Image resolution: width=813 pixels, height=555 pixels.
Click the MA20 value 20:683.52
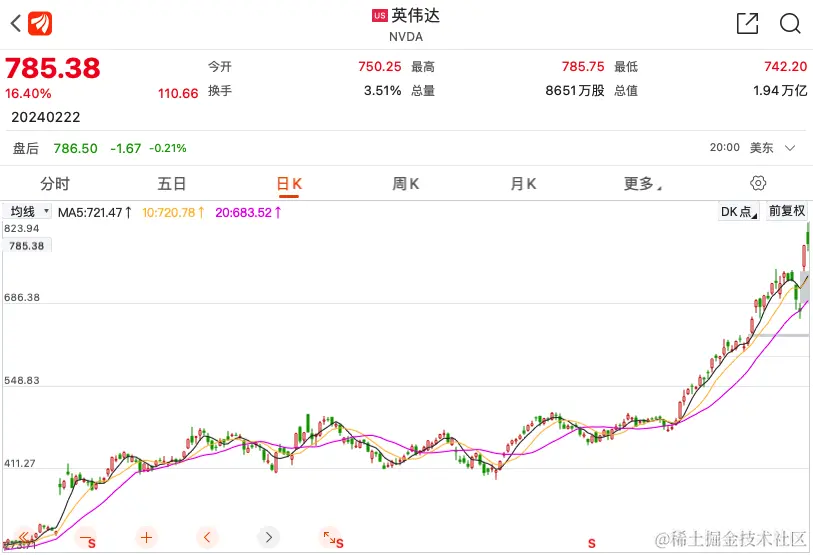click(248, 213)
